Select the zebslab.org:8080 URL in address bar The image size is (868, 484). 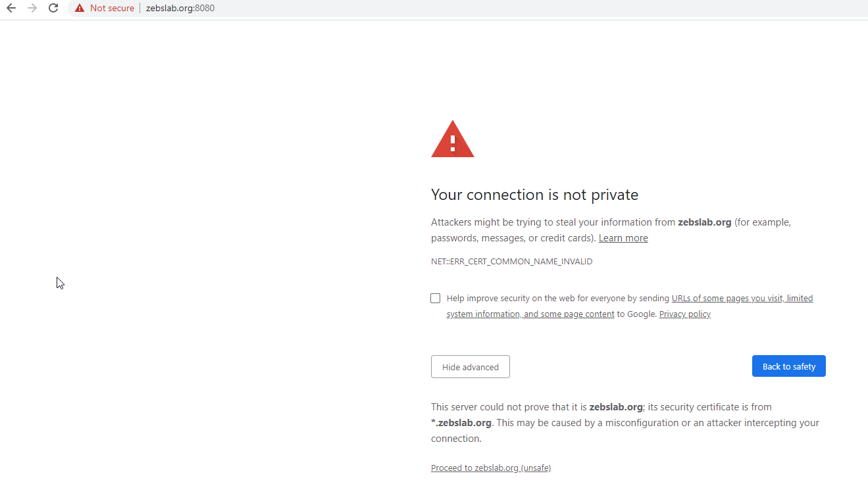pos(180,8)
